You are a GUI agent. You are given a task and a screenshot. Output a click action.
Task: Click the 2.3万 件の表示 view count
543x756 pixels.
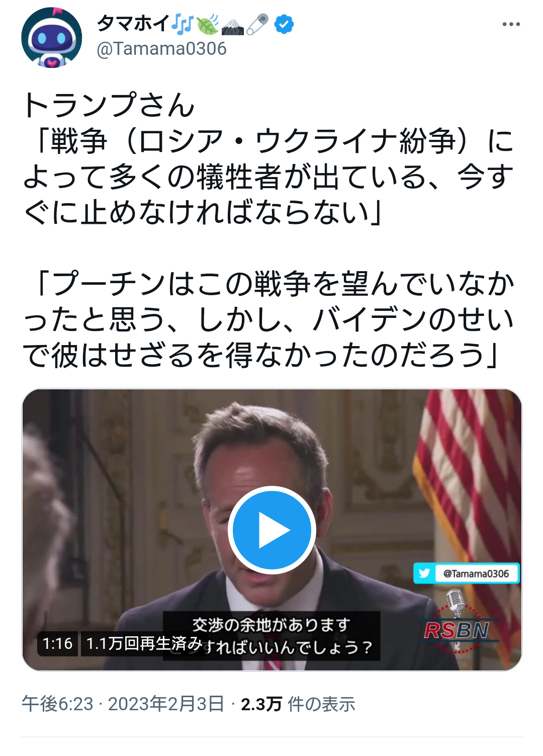(298, 704)
